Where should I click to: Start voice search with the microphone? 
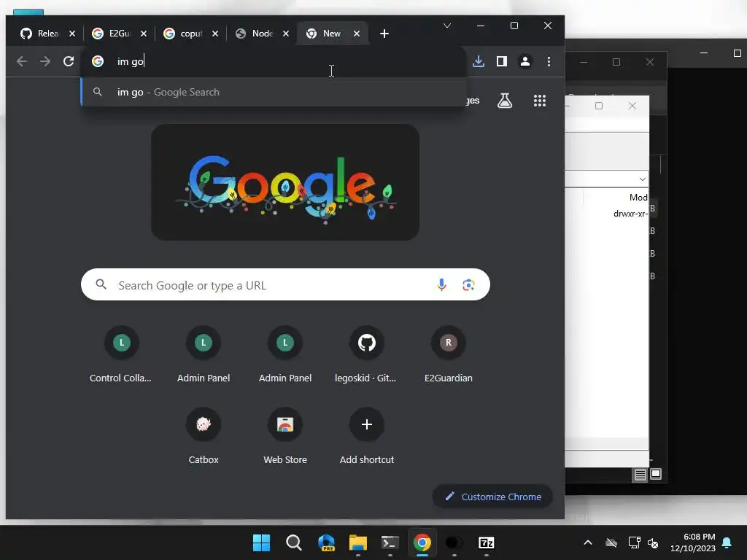[x=441, y=285]
